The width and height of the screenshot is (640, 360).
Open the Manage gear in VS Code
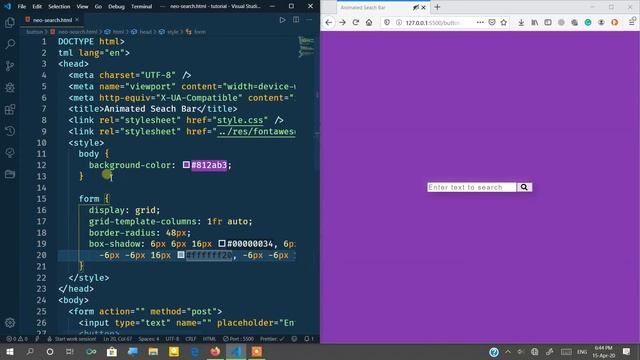[x=10, y=322]
